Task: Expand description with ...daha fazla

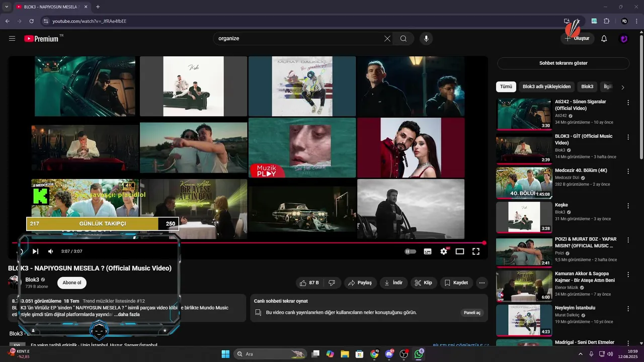Action: coord(127,314)
